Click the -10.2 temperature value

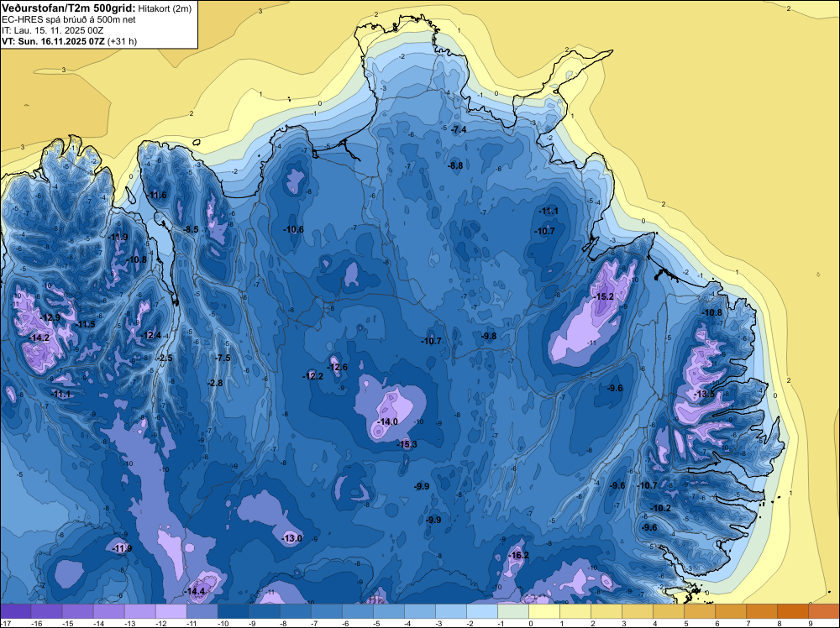(x=661, y=508)
